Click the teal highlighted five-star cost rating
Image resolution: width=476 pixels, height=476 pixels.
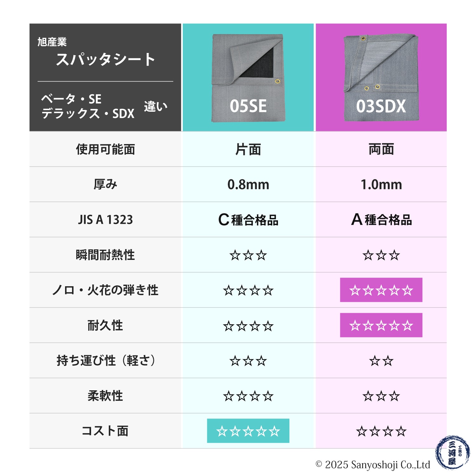click(248, 431)
